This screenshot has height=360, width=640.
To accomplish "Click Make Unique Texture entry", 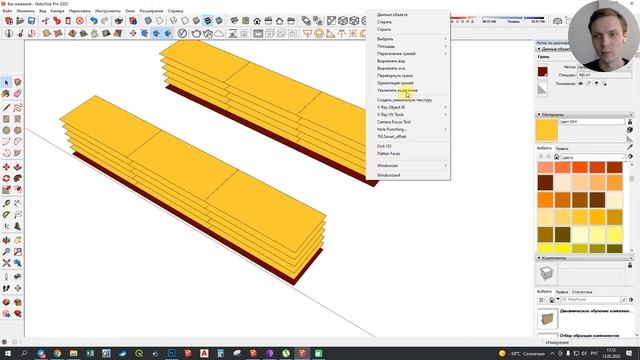I will pyautogui.click(x=408, y=100).
